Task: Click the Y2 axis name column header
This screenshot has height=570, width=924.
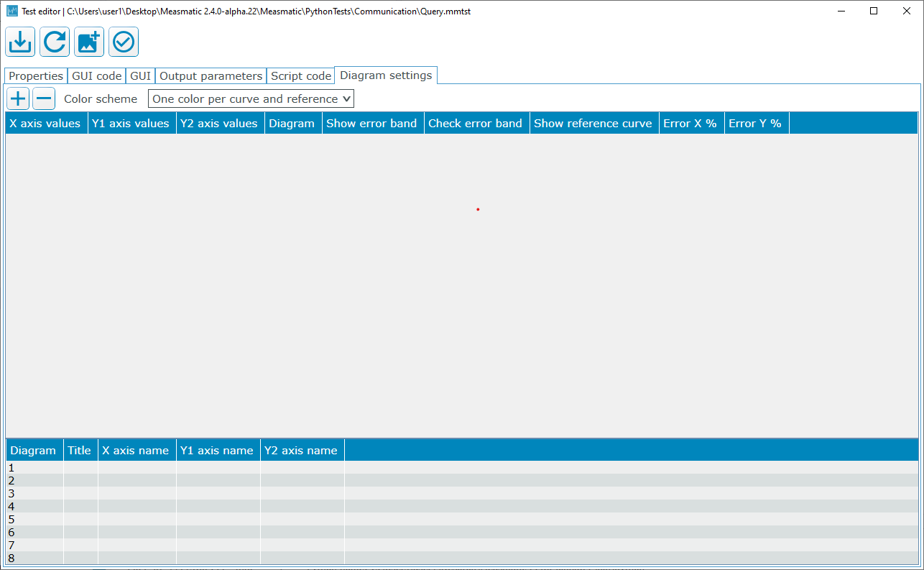Action: [x=302, y=450]
